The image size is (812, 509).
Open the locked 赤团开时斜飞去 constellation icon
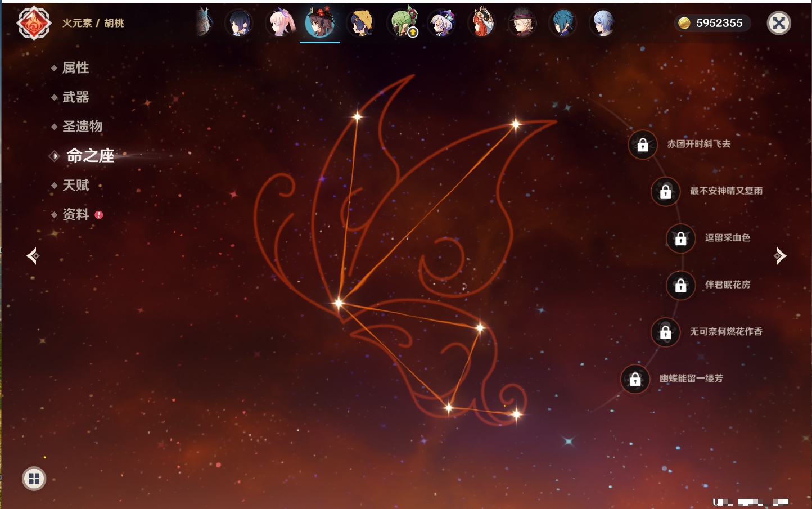643,145
